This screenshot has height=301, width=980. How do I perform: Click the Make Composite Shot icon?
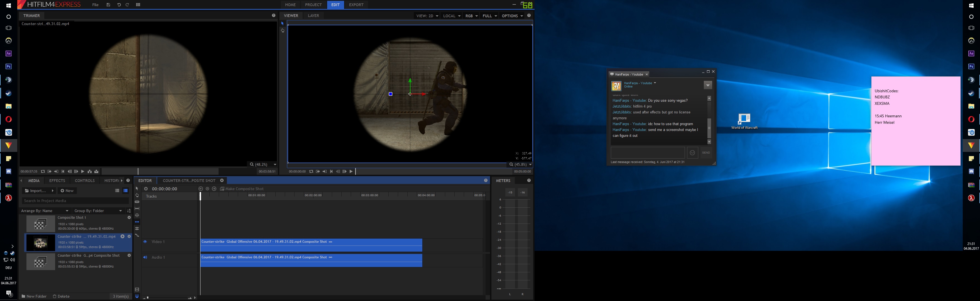tap(222, 189)
